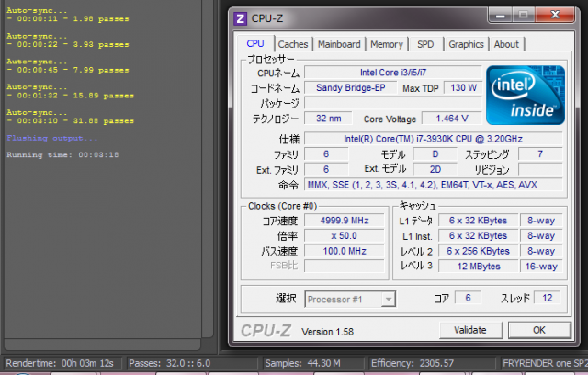Image resolution: width=588 pixels, height=375 pixels.
Task: Open the About tab
Action: point(506,44)
